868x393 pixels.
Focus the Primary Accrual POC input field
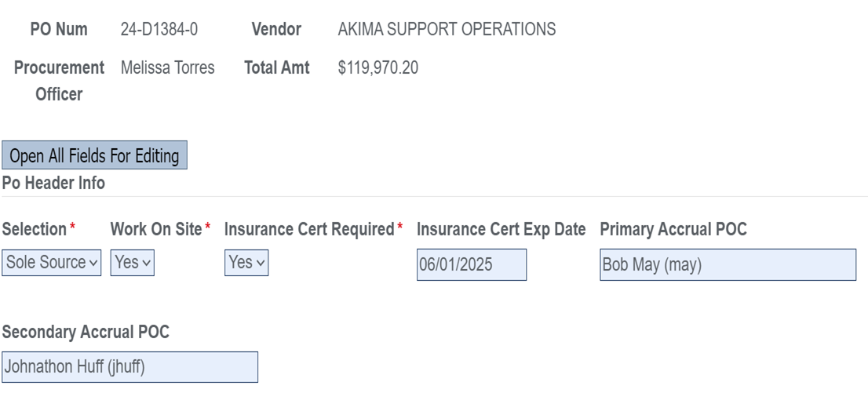[x=728, y=264]
